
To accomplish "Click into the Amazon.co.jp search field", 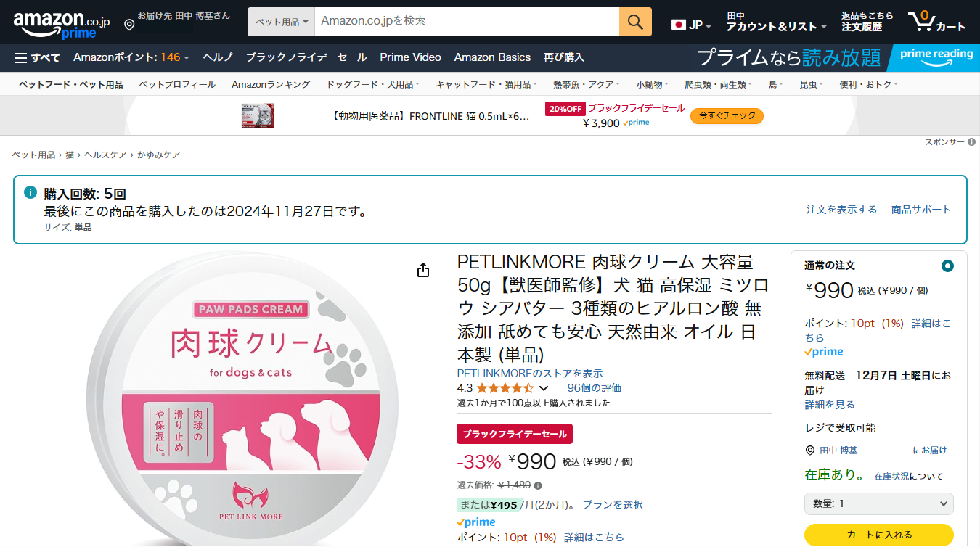I will pyautogui.click(x=466, y=22).
